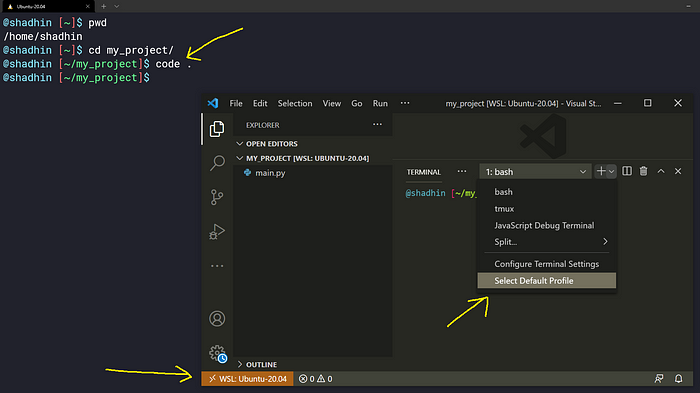The width and height of the screenshot is (700, 393).
Task: Click the Ubuntu-20.04 tab in terminal window
Action: (x=47, y=6)
